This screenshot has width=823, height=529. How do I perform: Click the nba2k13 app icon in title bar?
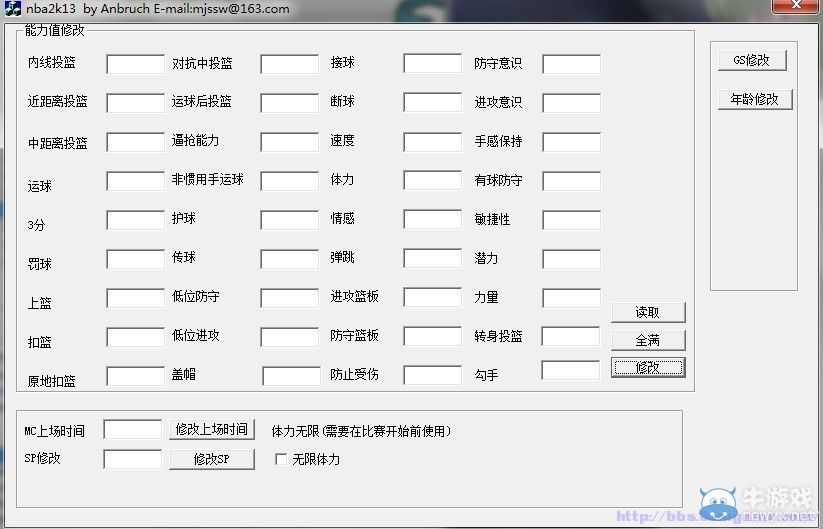pyautogui.click(x=12, y=8)
